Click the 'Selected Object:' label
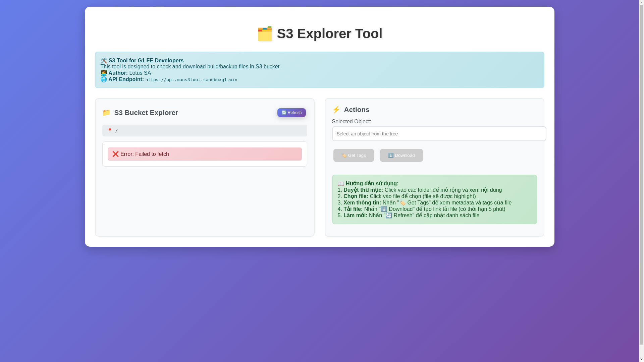Image resolution: width=644 pixels, height=362 pixels. coord(352,122)
